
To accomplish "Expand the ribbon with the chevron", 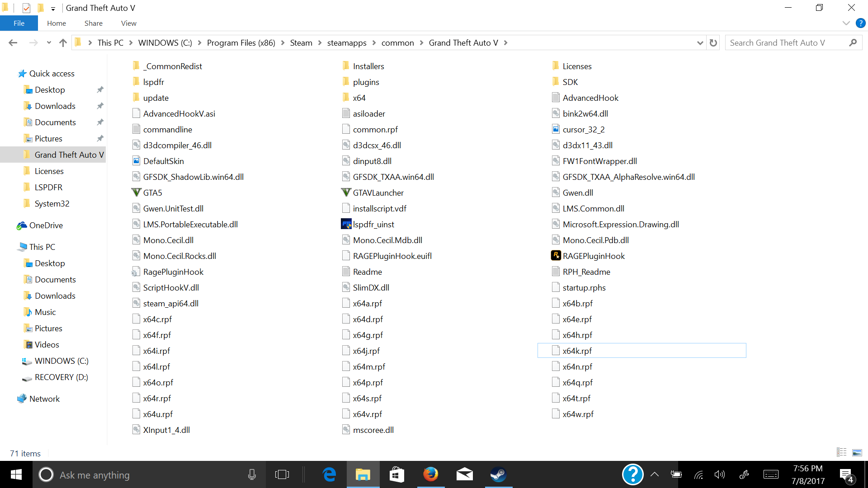I will [846, 23].
